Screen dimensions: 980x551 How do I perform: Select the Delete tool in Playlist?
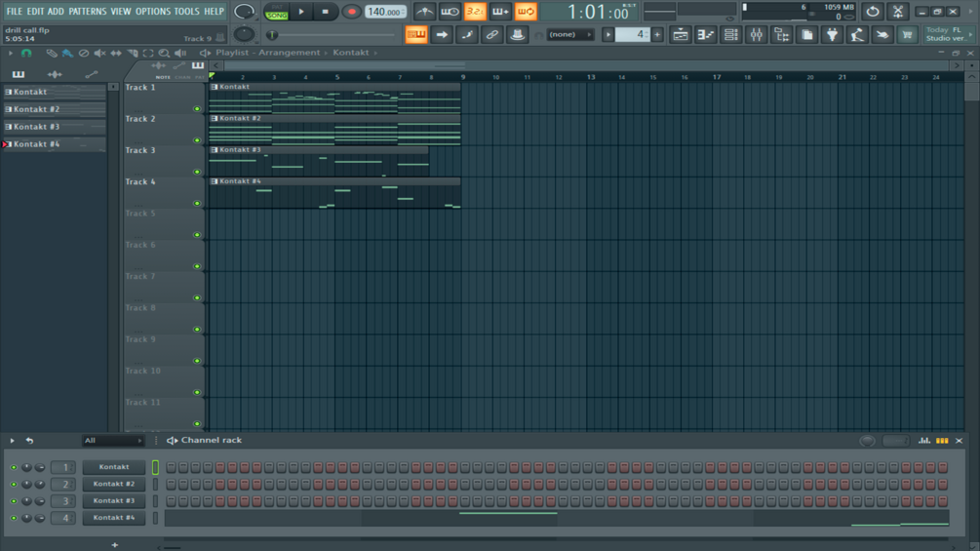coord(83,53)
